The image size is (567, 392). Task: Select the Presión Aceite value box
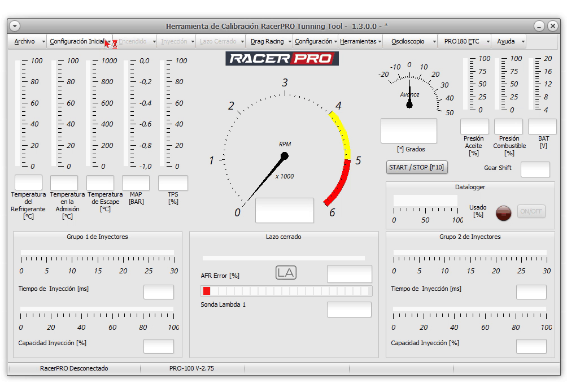tap(474, 127)
